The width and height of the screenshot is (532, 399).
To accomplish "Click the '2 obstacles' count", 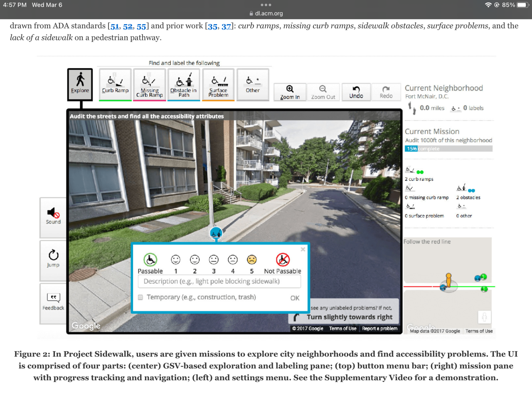I will pos(468,197).
